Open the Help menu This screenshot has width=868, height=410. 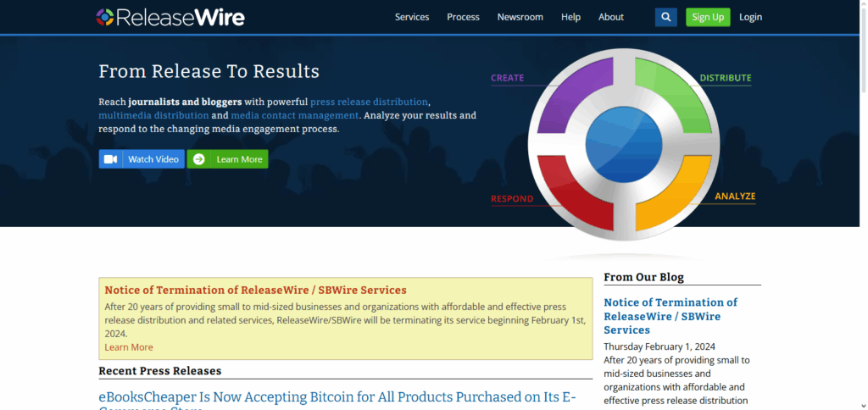tap(570, 17)
